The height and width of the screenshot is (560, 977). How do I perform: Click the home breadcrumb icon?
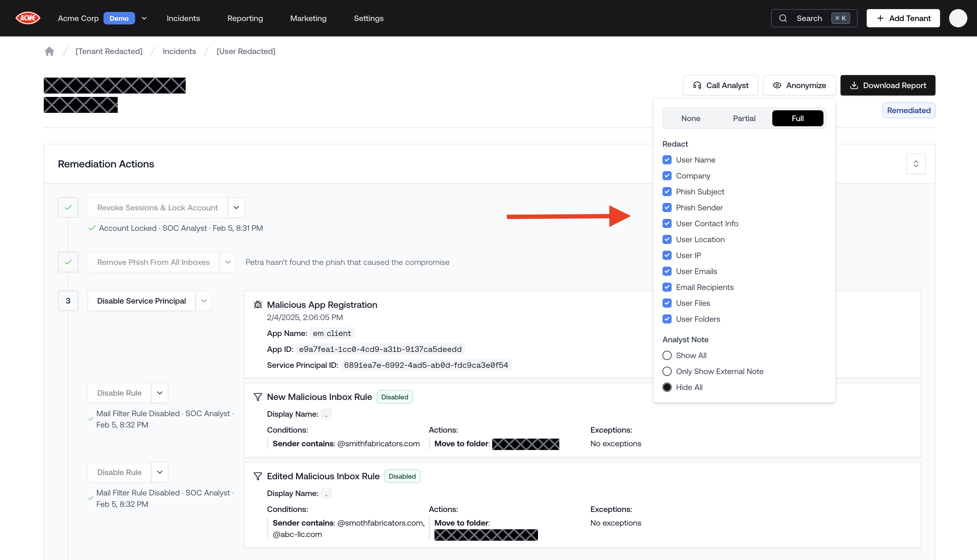click(x=49, y=51)
